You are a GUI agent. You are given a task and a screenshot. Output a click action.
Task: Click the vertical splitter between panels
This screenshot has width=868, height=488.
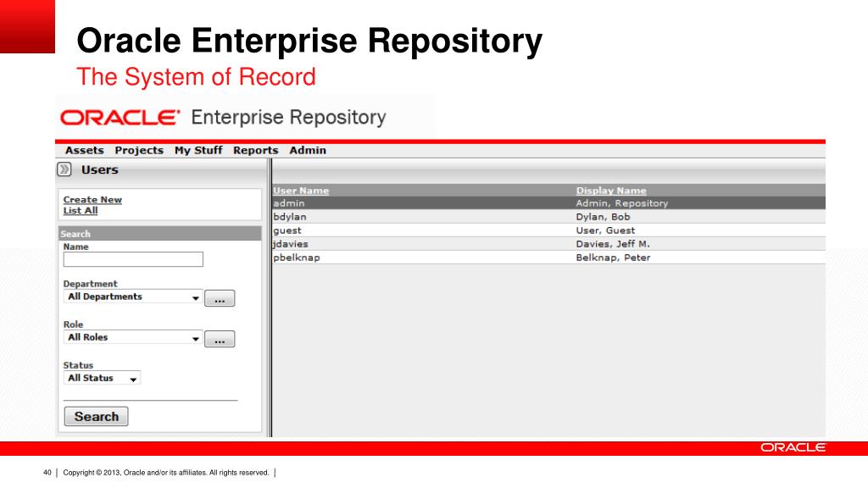coord(270,297)
